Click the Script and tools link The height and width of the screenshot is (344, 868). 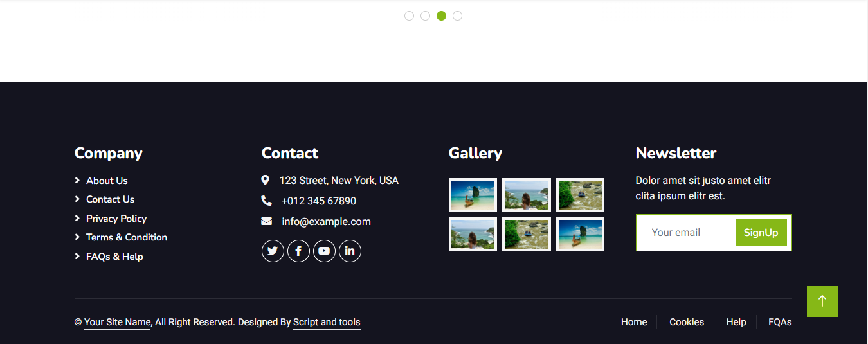327,323
